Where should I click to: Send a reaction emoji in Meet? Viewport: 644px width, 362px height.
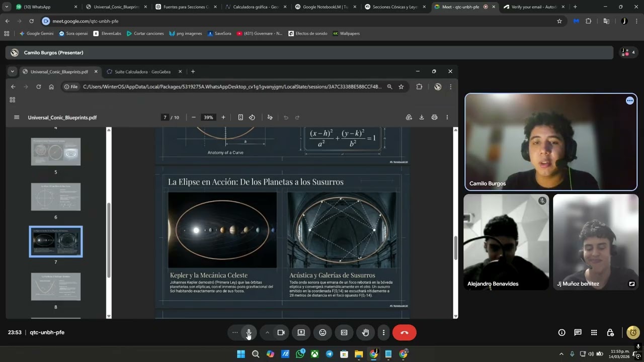(x=323, y=332)
